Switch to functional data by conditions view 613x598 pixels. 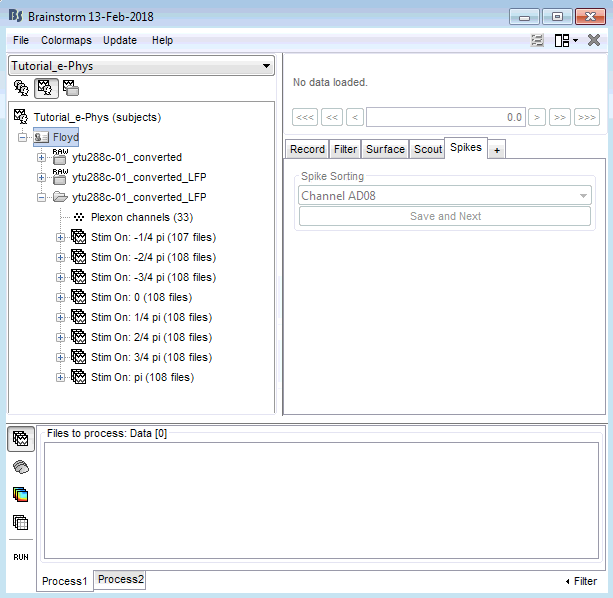(70, 88)
